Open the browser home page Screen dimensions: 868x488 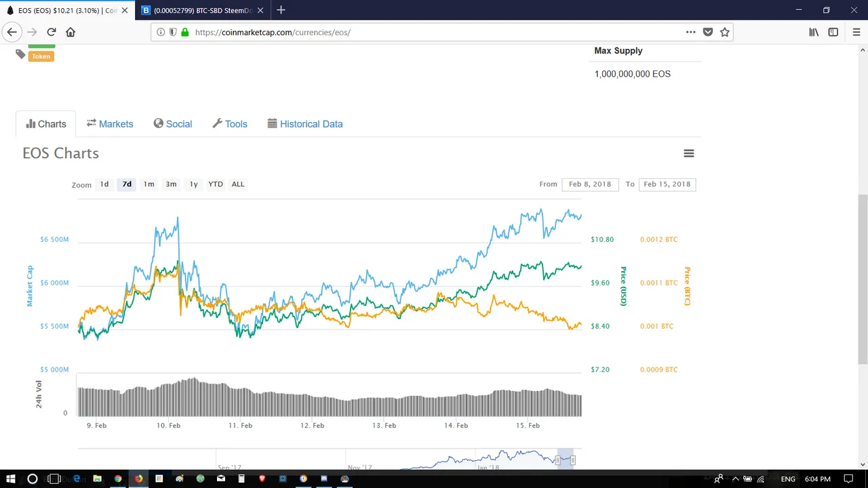71,32
